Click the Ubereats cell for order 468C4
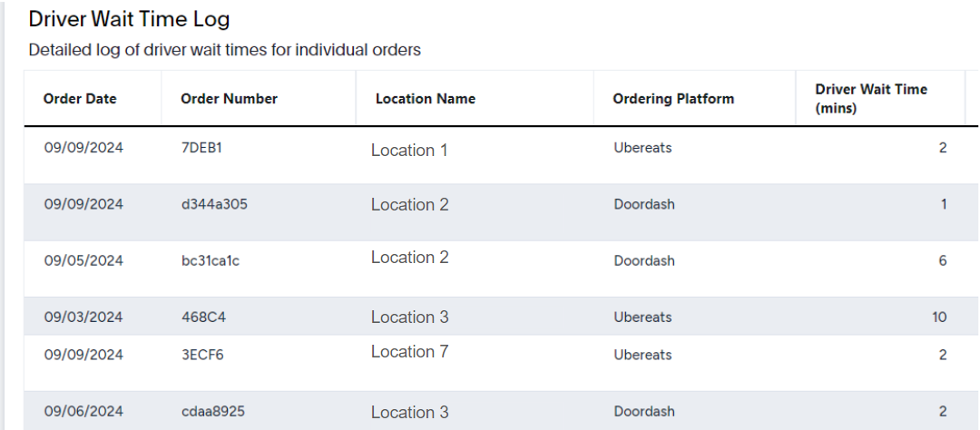Image resolution: width=980 pixels, height=430 pixels. point(642,317)
